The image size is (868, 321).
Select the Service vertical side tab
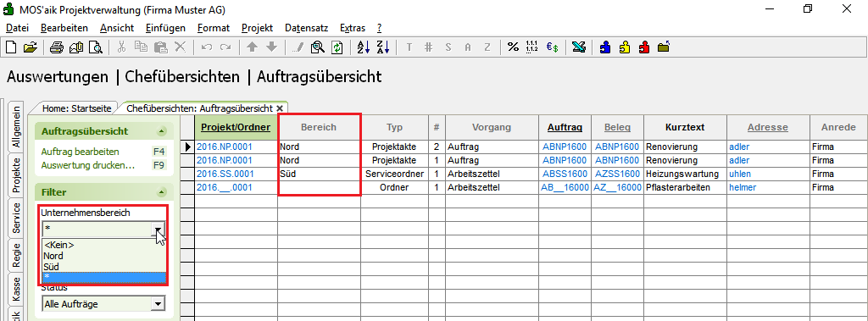(16, 218)
